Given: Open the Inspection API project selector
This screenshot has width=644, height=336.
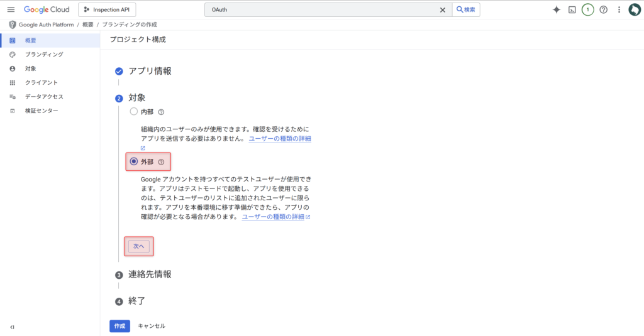Looking at the screenshot, I should (107, 10).
